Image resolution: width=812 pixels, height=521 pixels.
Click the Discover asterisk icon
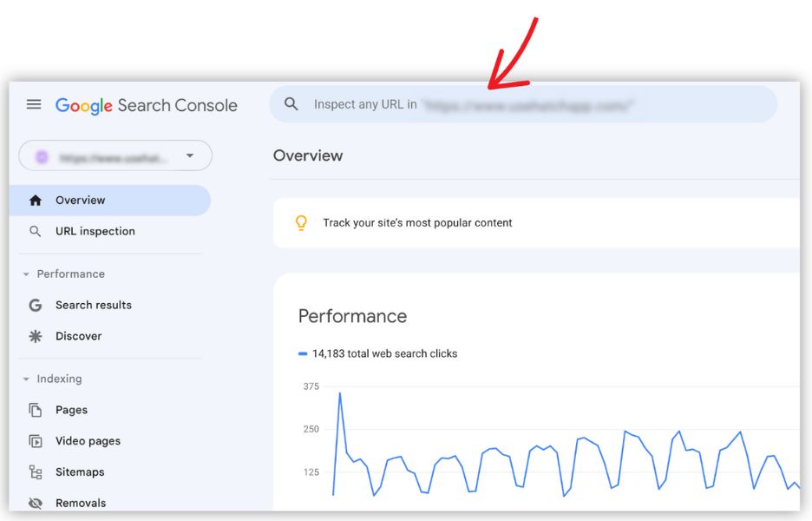click(36, 336)
